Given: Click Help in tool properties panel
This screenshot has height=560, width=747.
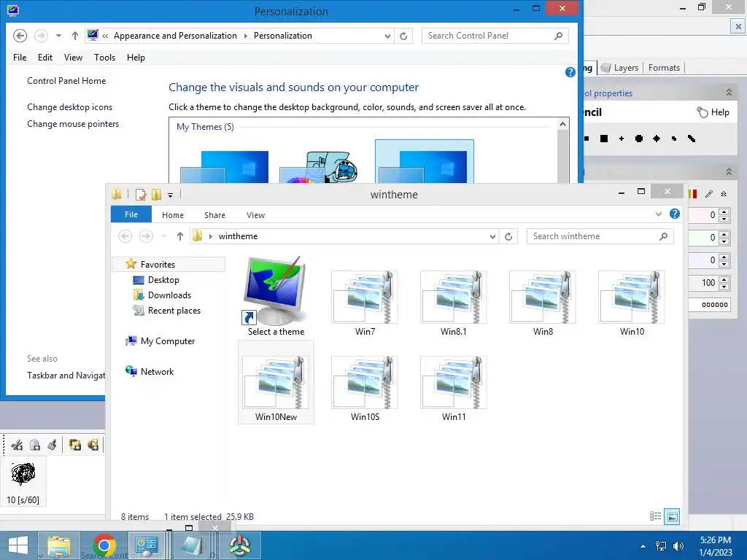Looking at the screenshot, I should click(713, 112).
